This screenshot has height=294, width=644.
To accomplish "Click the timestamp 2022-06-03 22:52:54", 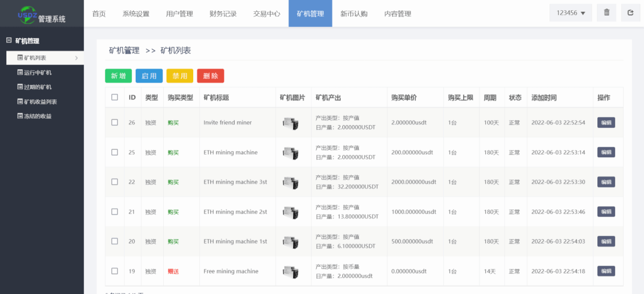I will (x=558, y=122).
